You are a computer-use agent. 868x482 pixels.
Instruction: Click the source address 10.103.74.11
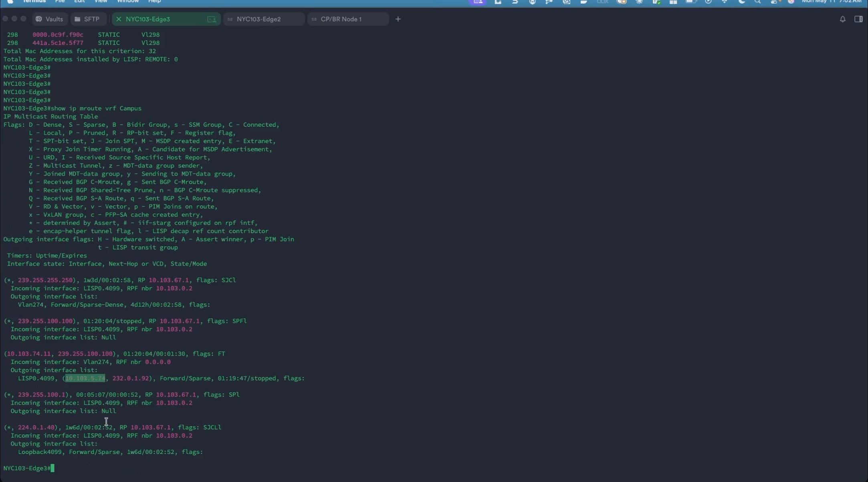coord(29,354)
